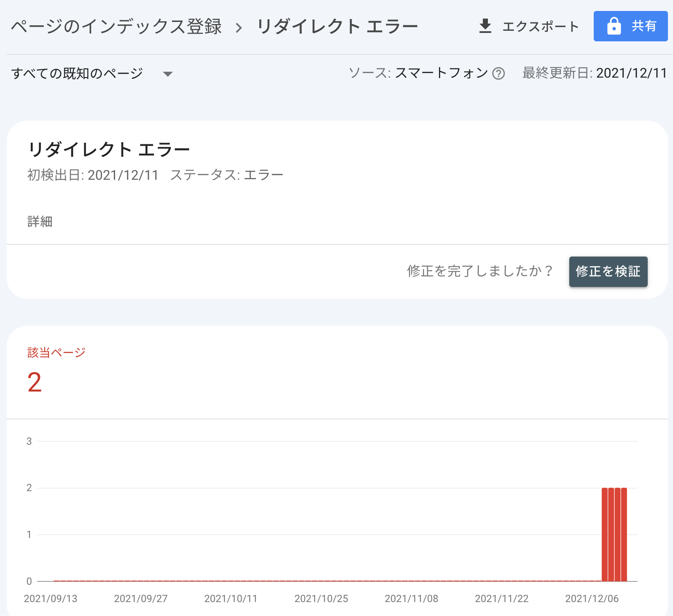Click the red count 2 value
Image resolution: width=673 pixels, height=616 pixels.
(35, 383)
